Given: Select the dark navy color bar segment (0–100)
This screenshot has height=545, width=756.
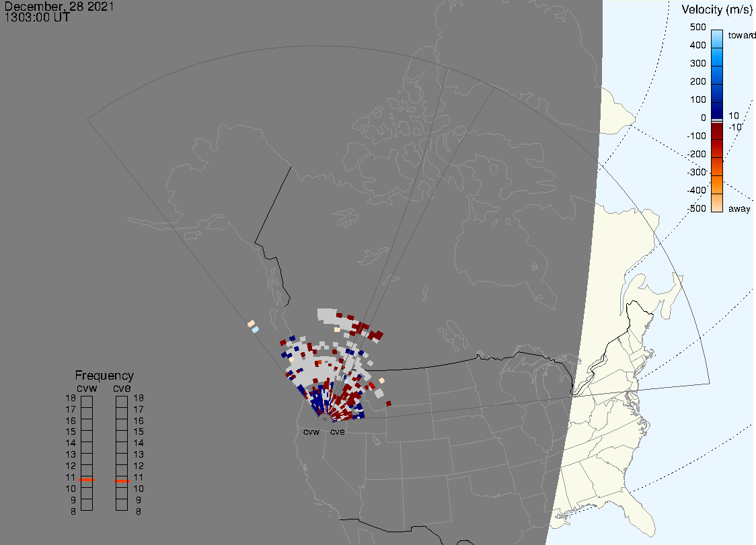Looking at the screenshot, I should tap(717, 112).
